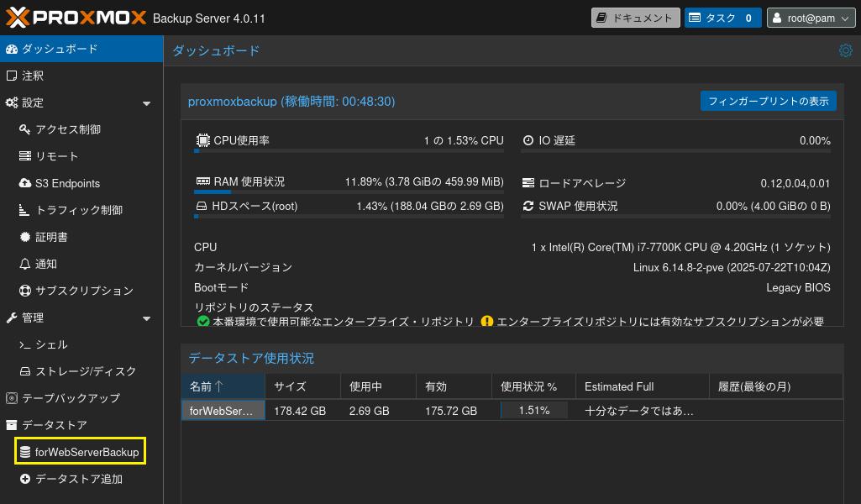Click the dashboard gauge icon in sidebar
The image size is (861, 504).
pyautogui.click(x=12, y=49)
